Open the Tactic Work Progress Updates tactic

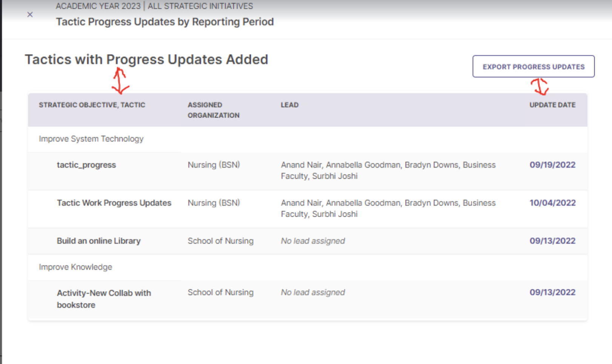114,203
